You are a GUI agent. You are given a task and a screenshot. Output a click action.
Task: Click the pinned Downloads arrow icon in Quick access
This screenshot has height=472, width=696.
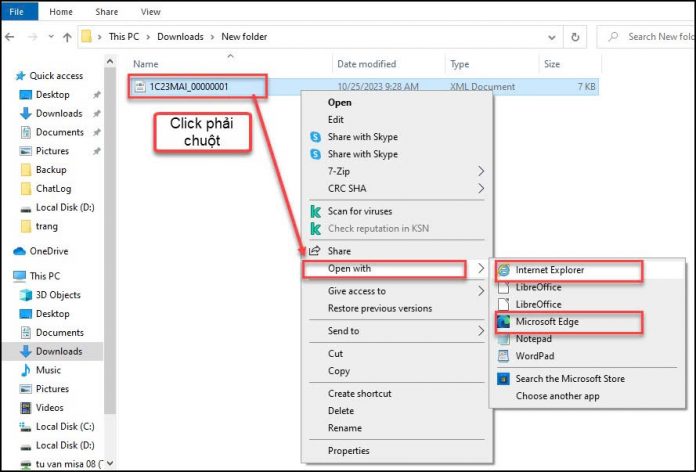(x=26, y=114)
